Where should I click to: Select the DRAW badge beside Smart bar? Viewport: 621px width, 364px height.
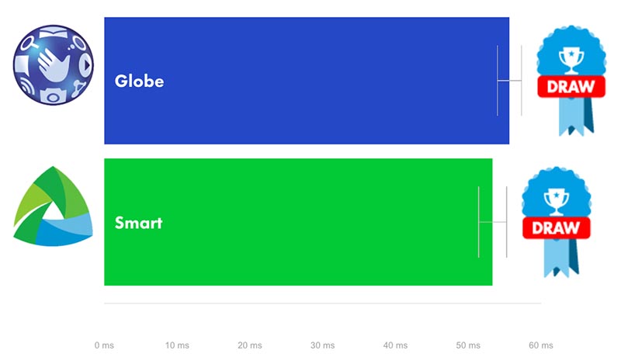click(x=557, y=222)
